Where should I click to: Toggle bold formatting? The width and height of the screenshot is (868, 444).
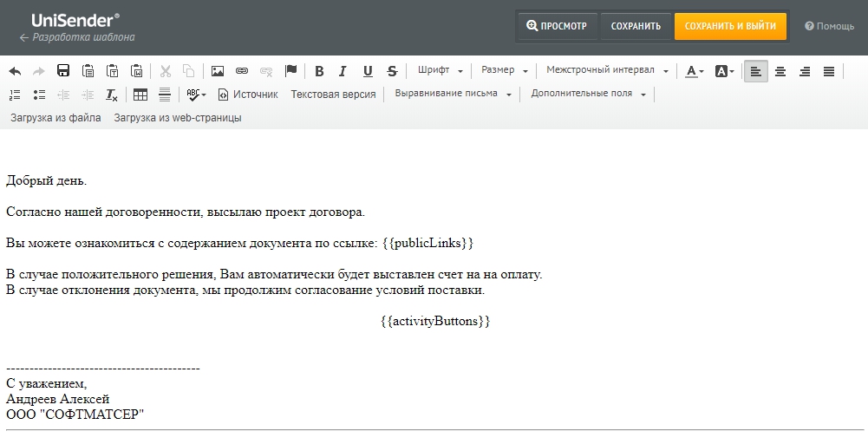[319, 71]
